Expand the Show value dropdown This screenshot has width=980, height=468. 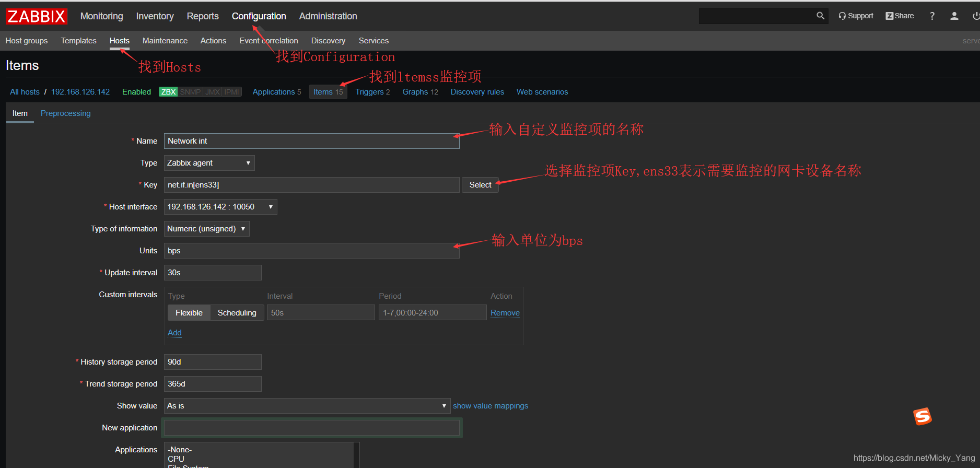click(307, 406)
